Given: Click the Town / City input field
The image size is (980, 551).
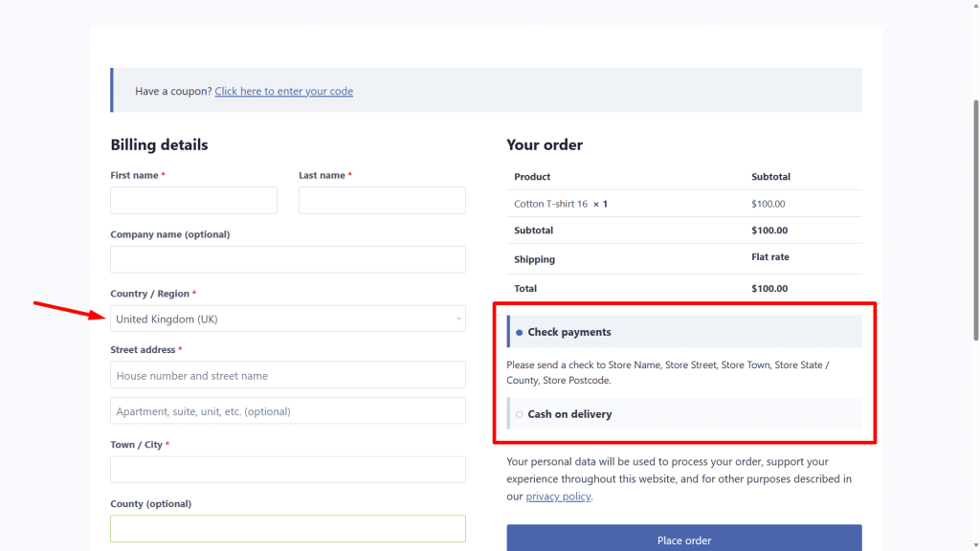Looking at the screenshot, I should pos(287,470).
